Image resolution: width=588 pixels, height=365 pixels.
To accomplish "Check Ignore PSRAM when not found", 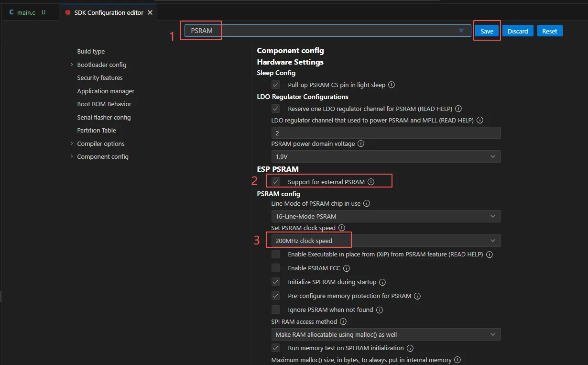I will coord(276,310).
